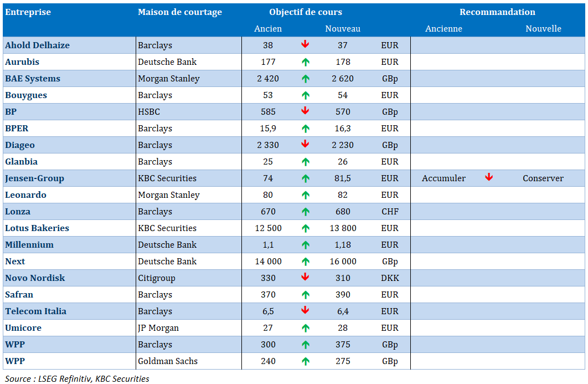The width and height of the screenshot is (588, 384).
Task: Select the Objectif de cours header
Action: click(306, 12)
